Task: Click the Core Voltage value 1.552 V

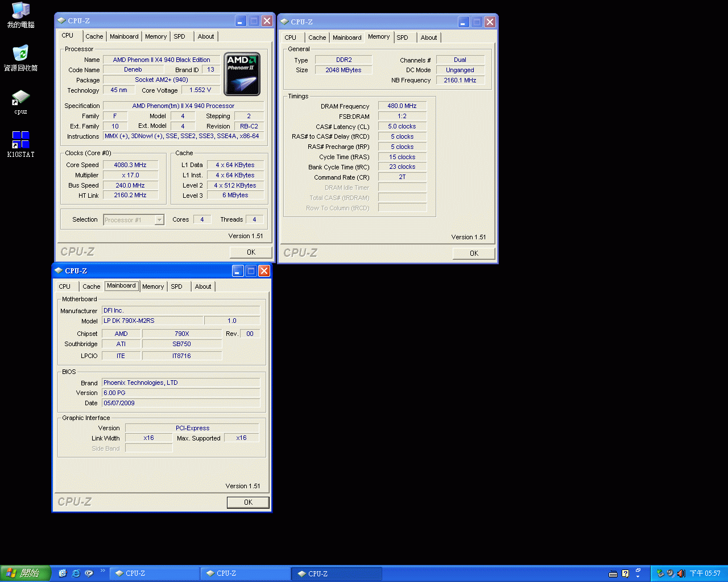Action: pos(200,90)
